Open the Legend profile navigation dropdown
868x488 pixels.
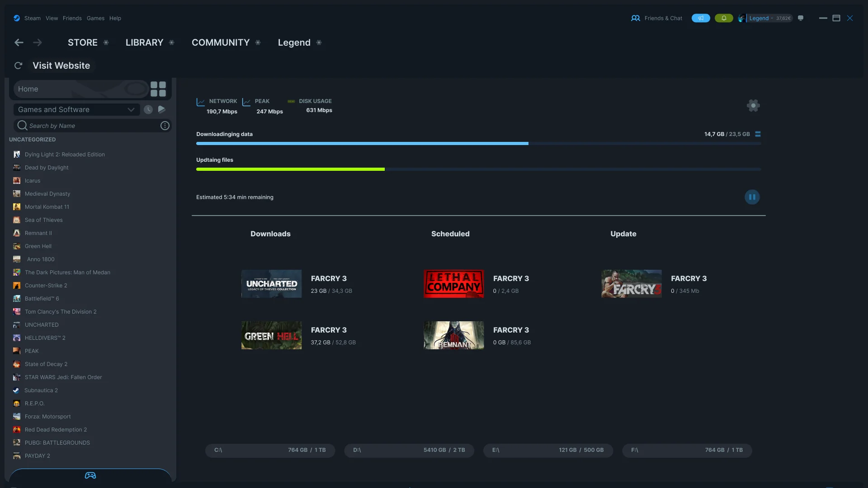[319, 42]
